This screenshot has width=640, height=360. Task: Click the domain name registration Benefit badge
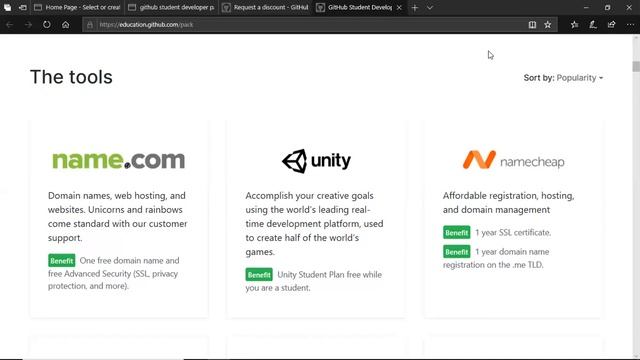(456, 252)
